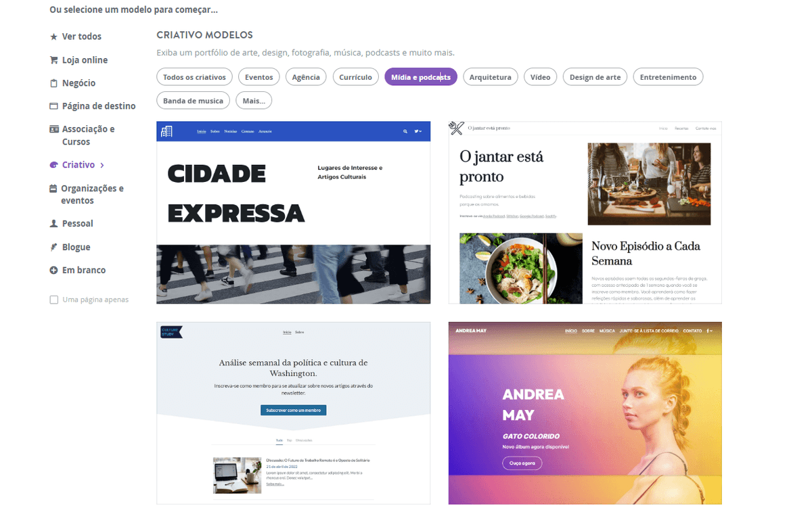Enable the Uma página apenas checkbox

(54, 300)
